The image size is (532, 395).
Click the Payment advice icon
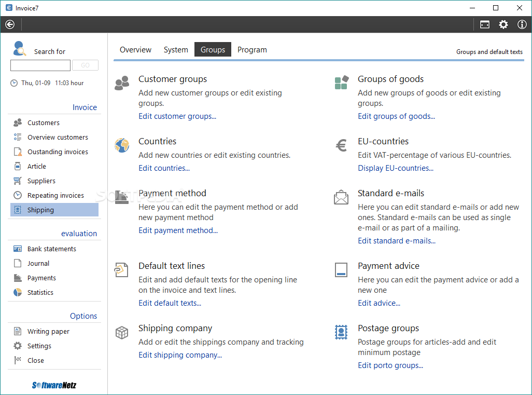point(341,270)
